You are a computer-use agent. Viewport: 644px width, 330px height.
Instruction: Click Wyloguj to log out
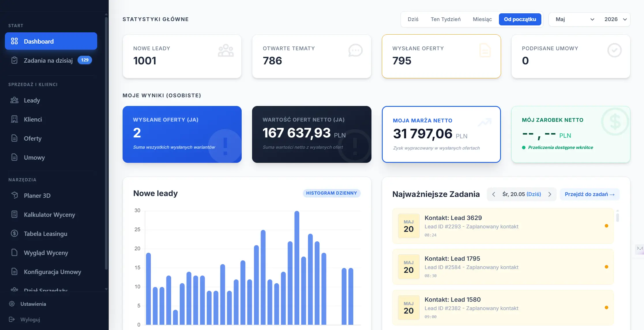coord(30,319)
